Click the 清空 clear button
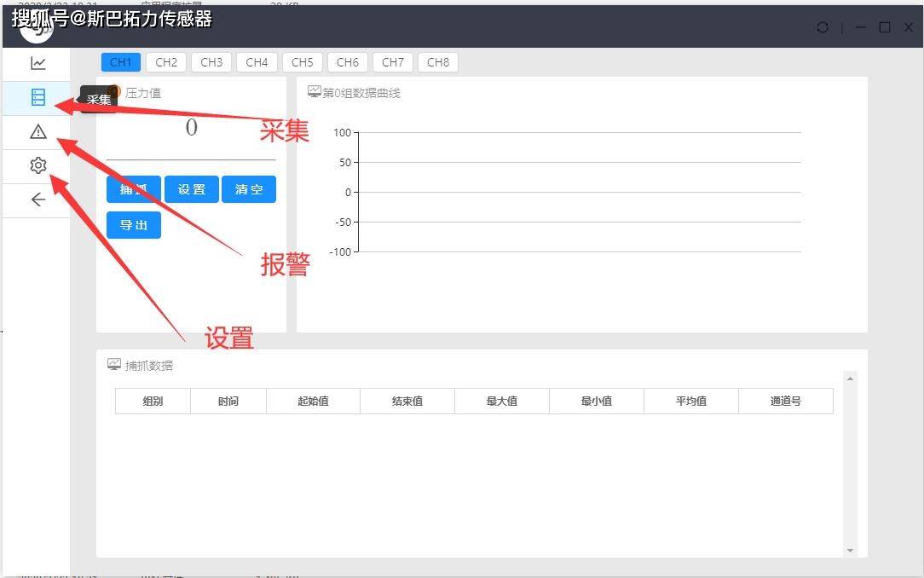This screenshot has height=578, width=924. pyautogui.click(x=249, y=189)
